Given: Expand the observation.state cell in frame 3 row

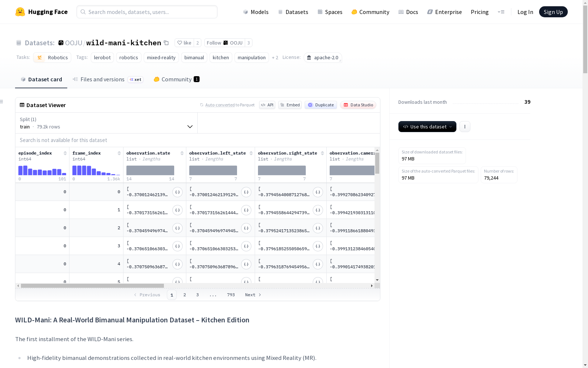Looking at the screenshot, I should [x=178, y=246].
